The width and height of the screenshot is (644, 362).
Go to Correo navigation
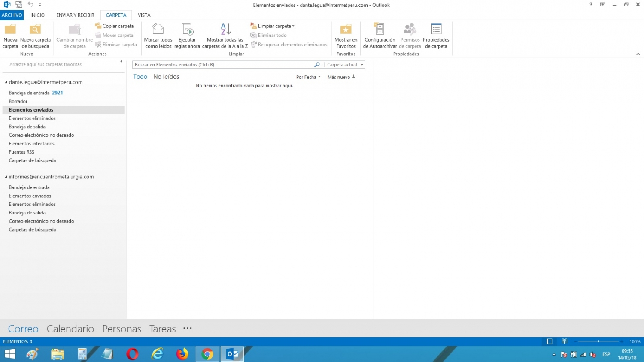[23, 329]
